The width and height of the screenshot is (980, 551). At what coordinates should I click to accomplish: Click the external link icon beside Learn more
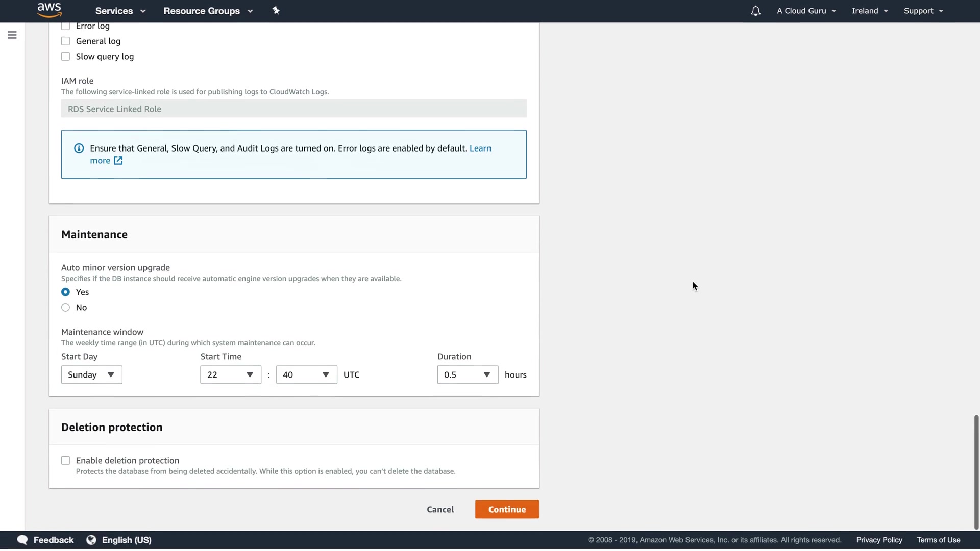(x=118, y=161)
